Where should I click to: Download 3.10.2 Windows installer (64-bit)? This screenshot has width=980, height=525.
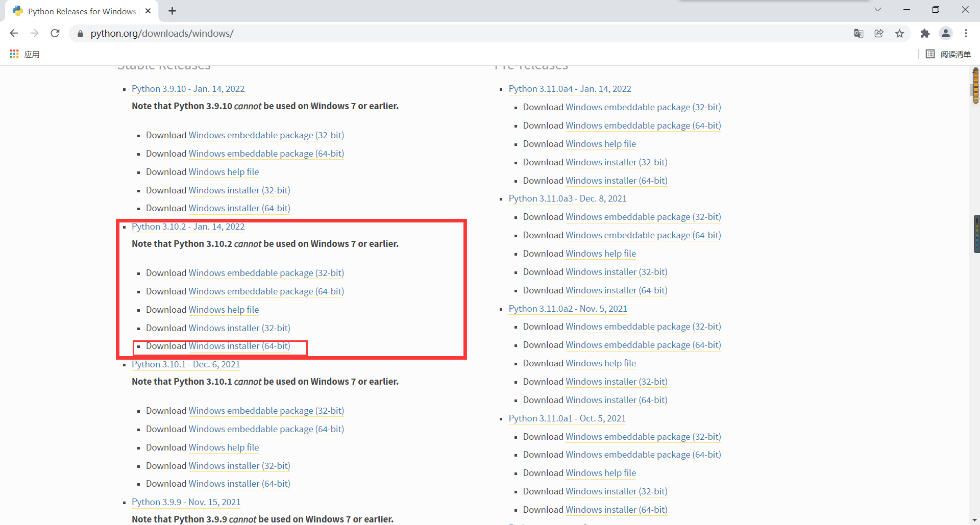[239, 346]
